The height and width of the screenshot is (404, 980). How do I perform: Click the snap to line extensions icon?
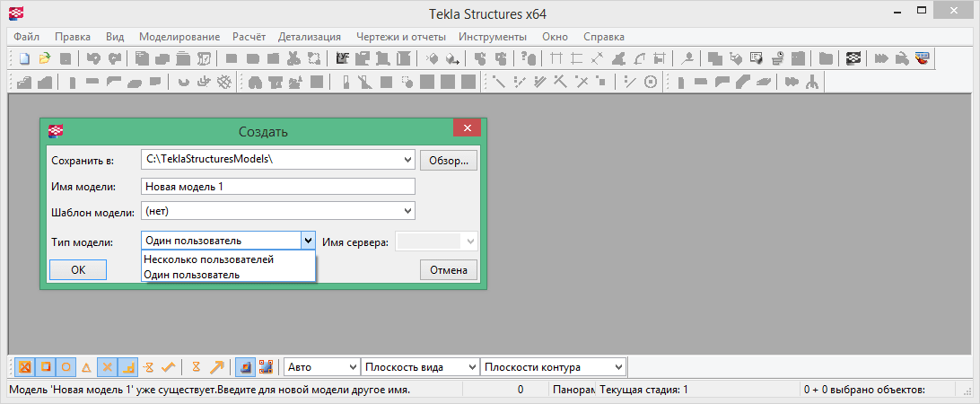(149, 366)
